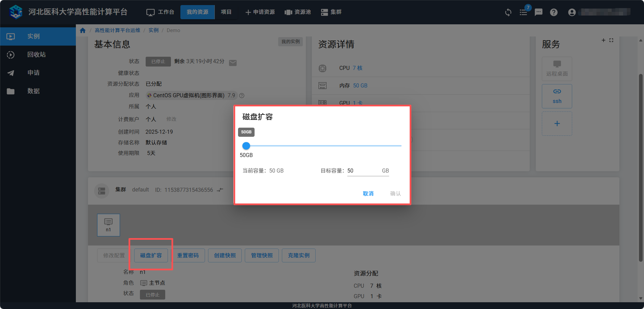644x309 pixels.
Task: Expand the services panel fullscreen icon
Action: pos(611,40)
